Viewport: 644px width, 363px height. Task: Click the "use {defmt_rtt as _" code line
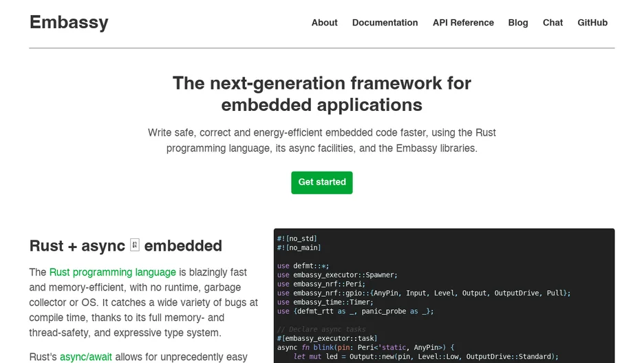pos(355,311)
